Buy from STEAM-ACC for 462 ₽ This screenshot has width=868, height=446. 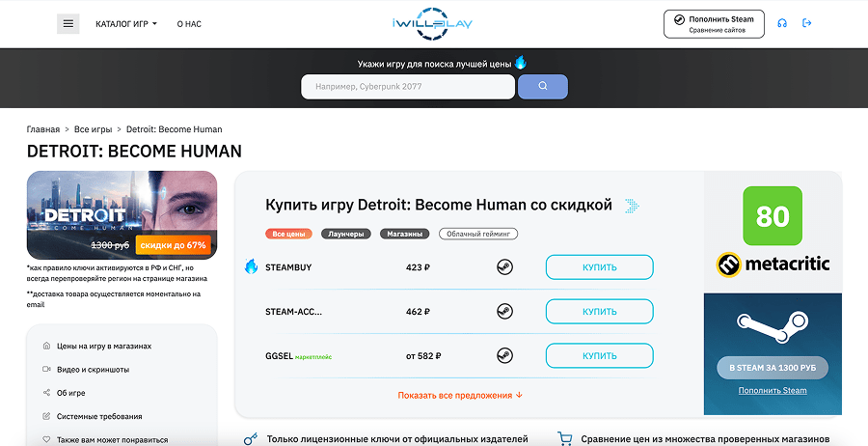point(600,312)
